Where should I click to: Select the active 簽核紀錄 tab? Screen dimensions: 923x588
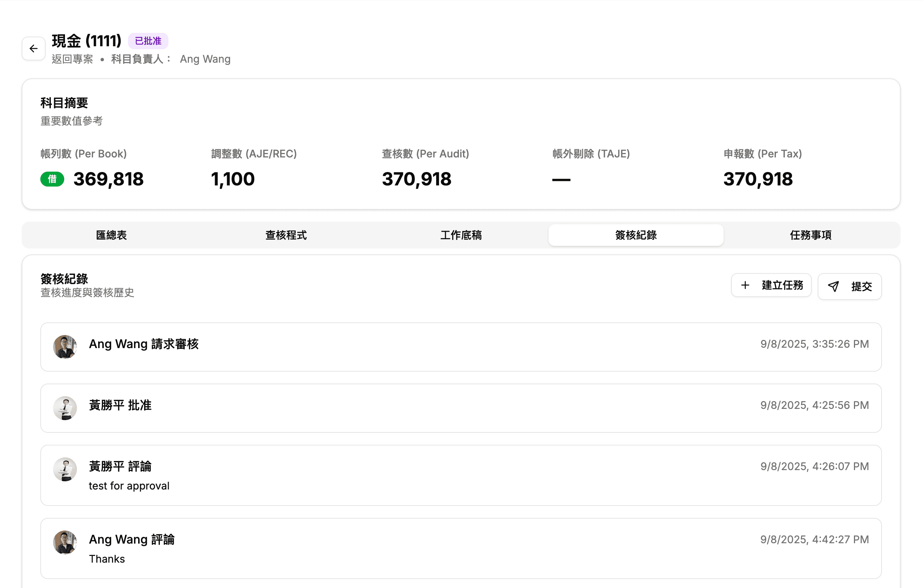click(635, 235)
